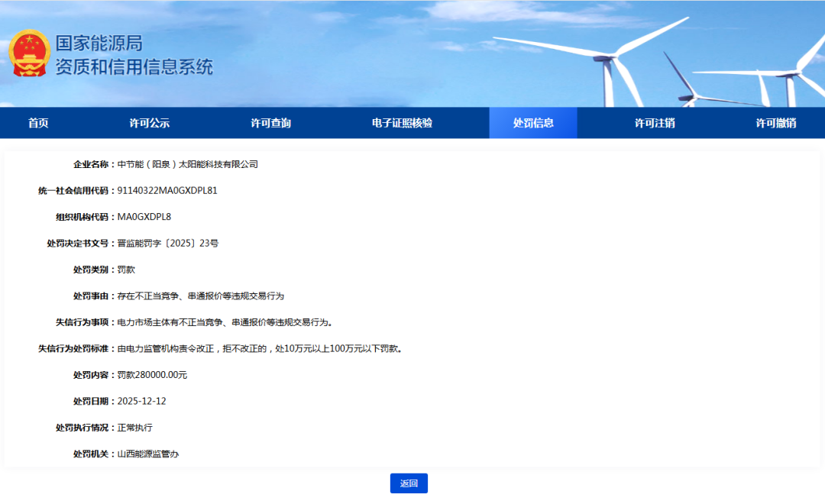825x504 pixels.
Task: Navigate to the 许可注销 tab
Action: (655, 123)
